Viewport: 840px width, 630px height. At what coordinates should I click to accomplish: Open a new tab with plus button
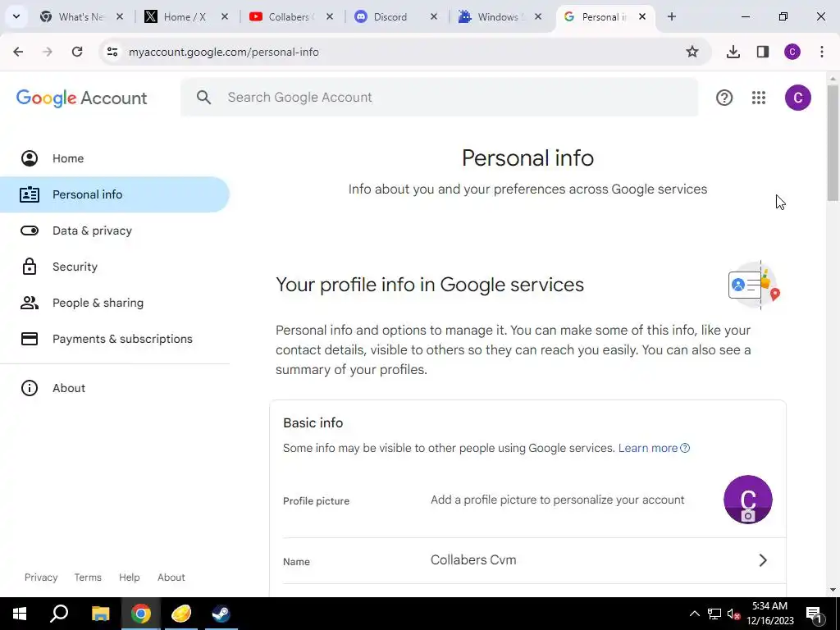pyautogui.click(x=671, y=16)
